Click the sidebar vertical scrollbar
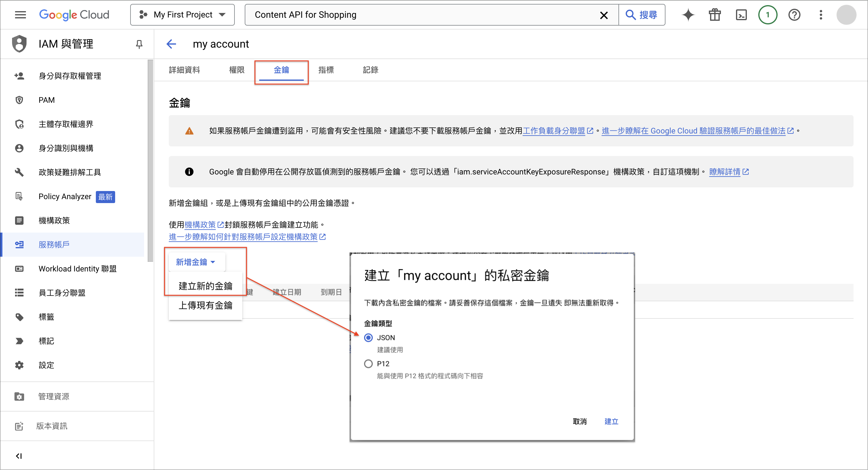The width and height of the screenshot is (868, 470). tap(150, 161)
